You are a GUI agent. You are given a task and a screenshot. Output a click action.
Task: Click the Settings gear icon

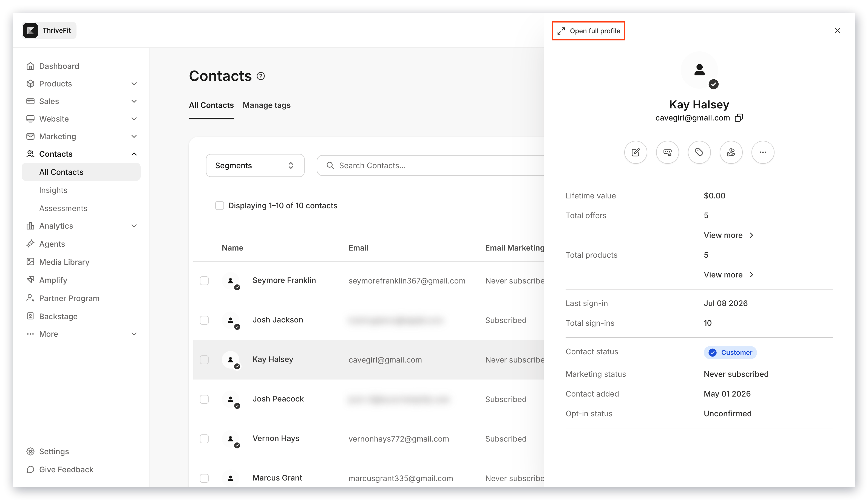coord(30,451)
